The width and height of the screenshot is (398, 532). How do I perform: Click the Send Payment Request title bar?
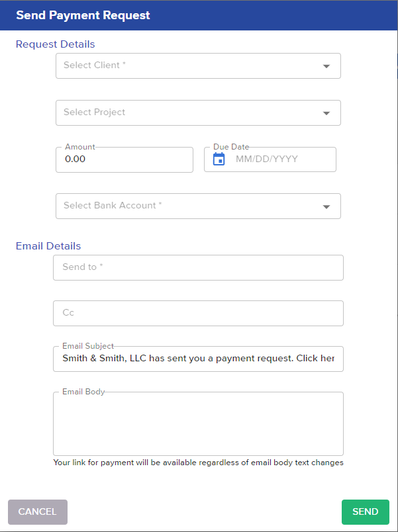point(199,15)
